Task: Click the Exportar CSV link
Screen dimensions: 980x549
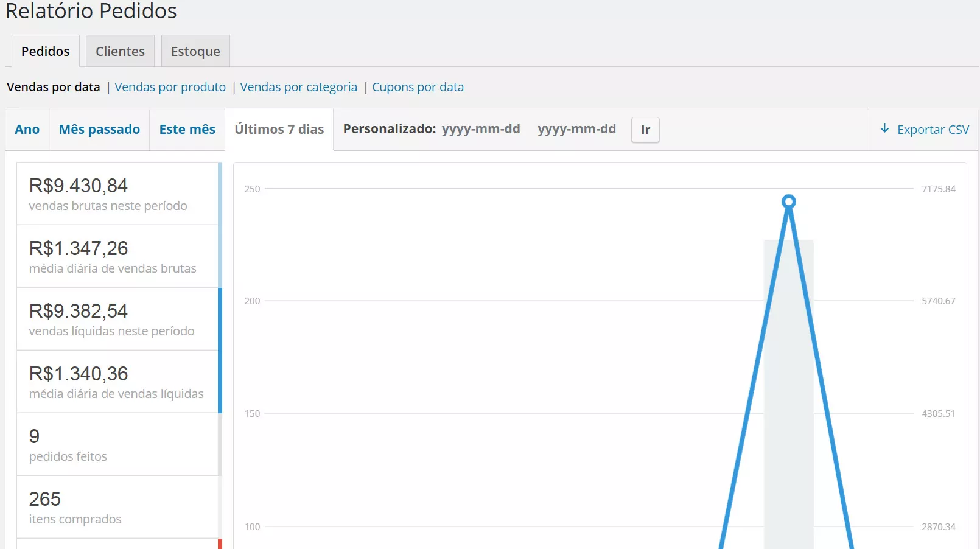Action: pyautogui.click(x=924, y=129)
